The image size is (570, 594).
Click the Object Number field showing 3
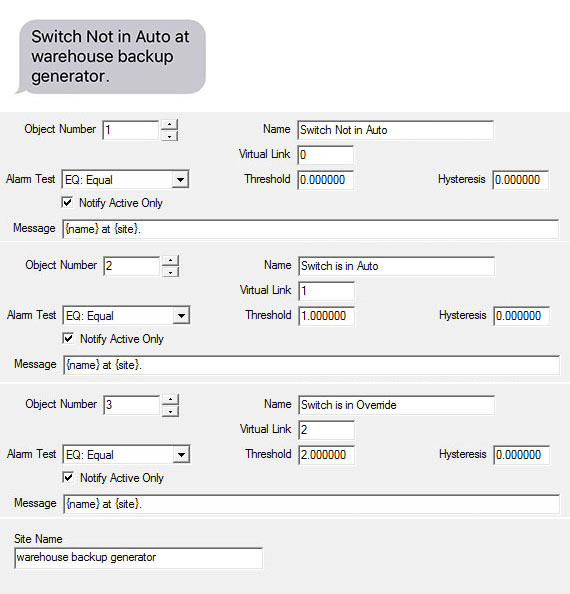coord(132,405)
